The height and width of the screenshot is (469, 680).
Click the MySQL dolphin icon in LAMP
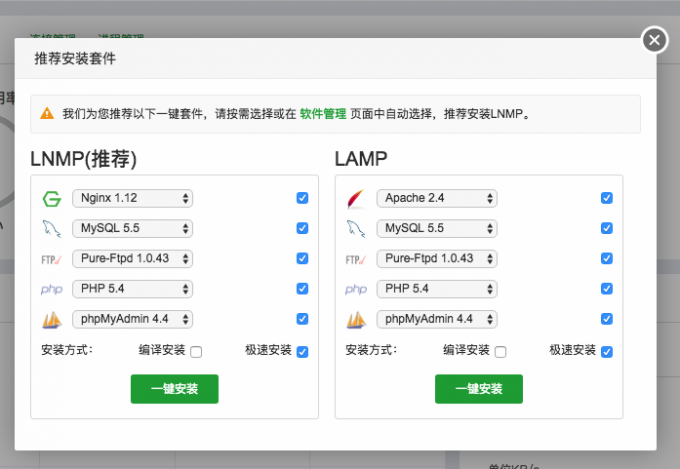coord(356,229)
